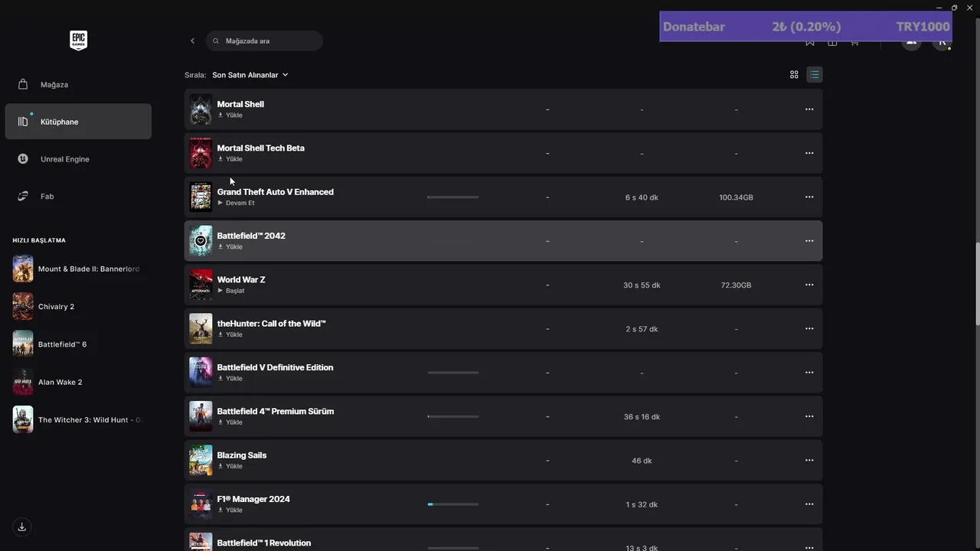Screen dimensions: 980x551
Task: Open the Fab marketplace icon
Action: point(23,197)
